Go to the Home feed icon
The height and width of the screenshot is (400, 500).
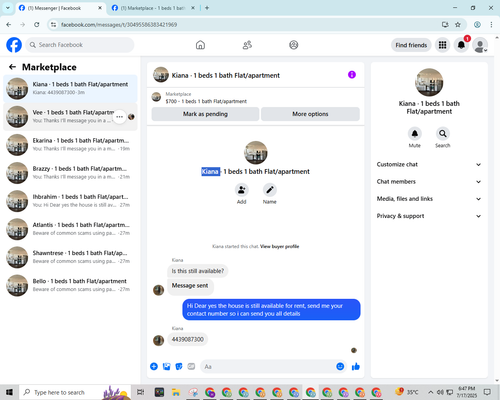(x=200, y=45)
